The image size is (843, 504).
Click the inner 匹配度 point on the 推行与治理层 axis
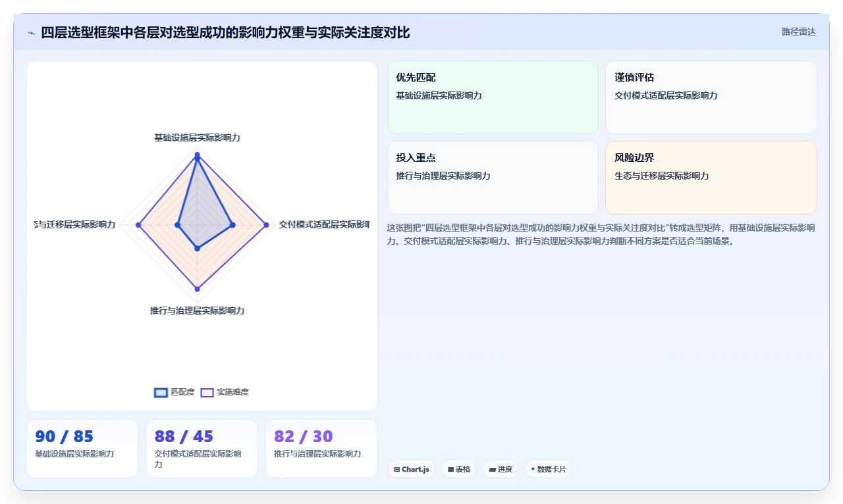[x=197, y=248]
